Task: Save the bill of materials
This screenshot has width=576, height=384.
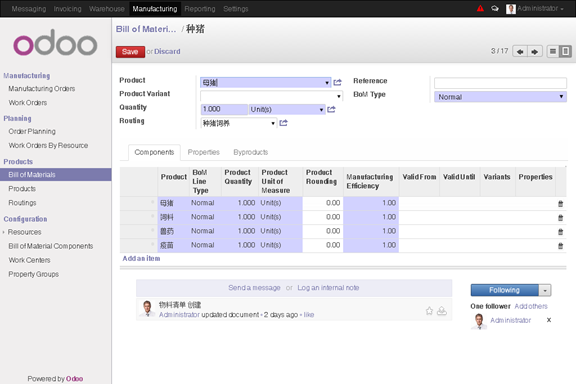Action: [130, 52]
